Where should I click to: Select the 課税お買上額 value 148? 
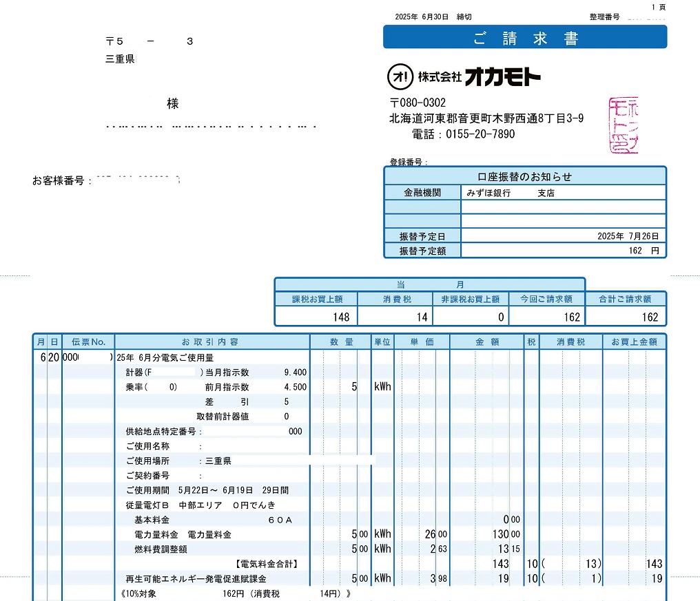tap(341, 317)
